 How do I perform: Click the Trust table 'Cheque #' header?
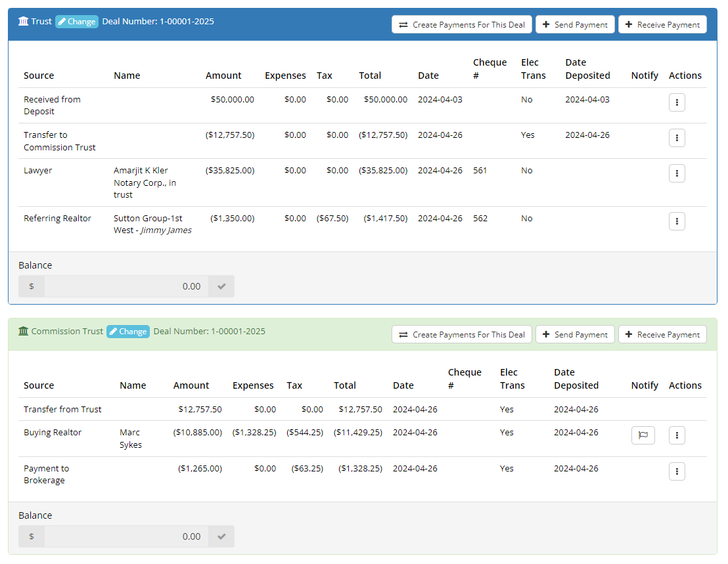(489, 69)
